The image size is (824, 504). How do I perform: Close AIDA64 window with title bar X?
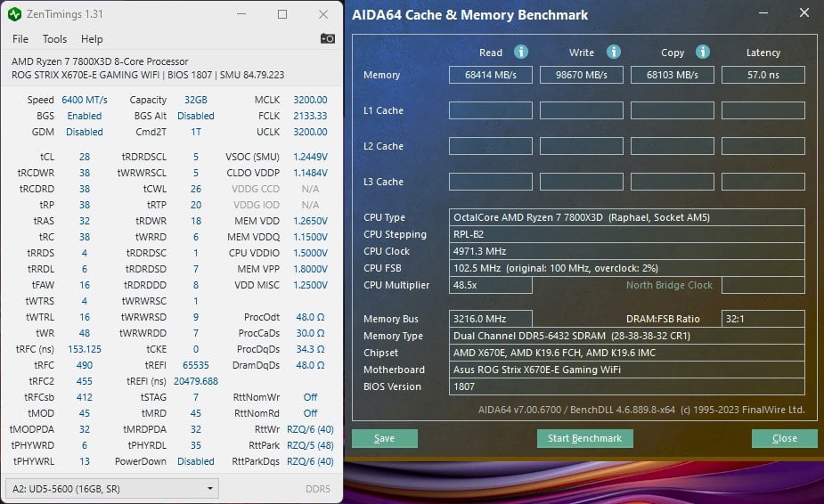(x=804, y=12)
